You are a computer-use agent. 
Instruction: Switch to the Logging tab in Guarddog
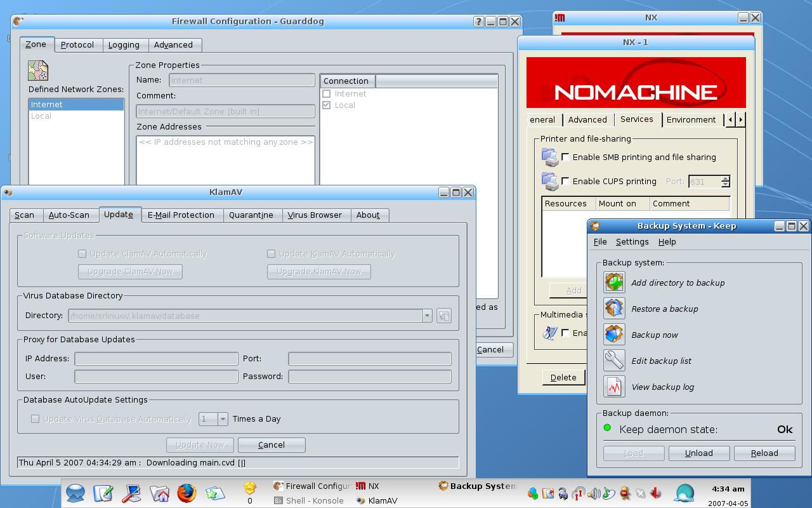(x=124, y=45)
